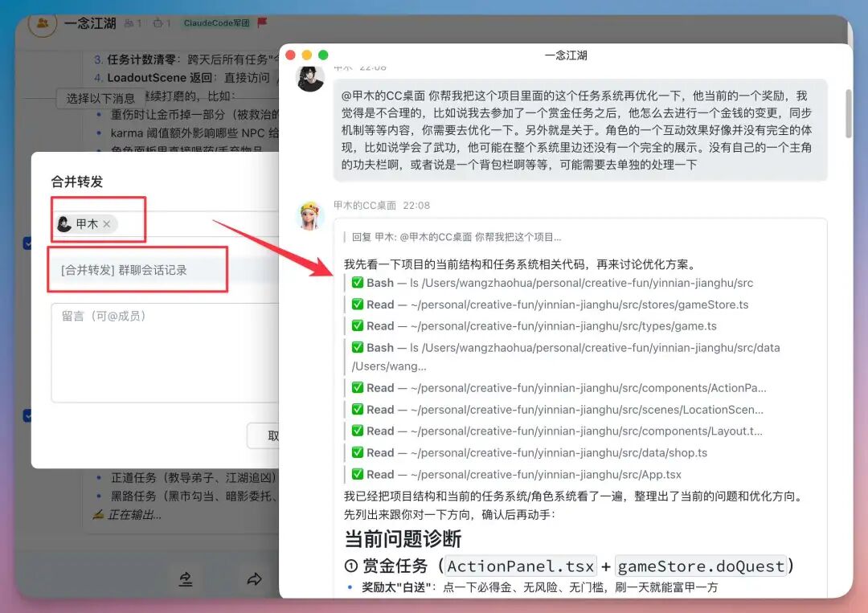
Task: Click the gameStore.doQuest code chip
Action: 701,566
